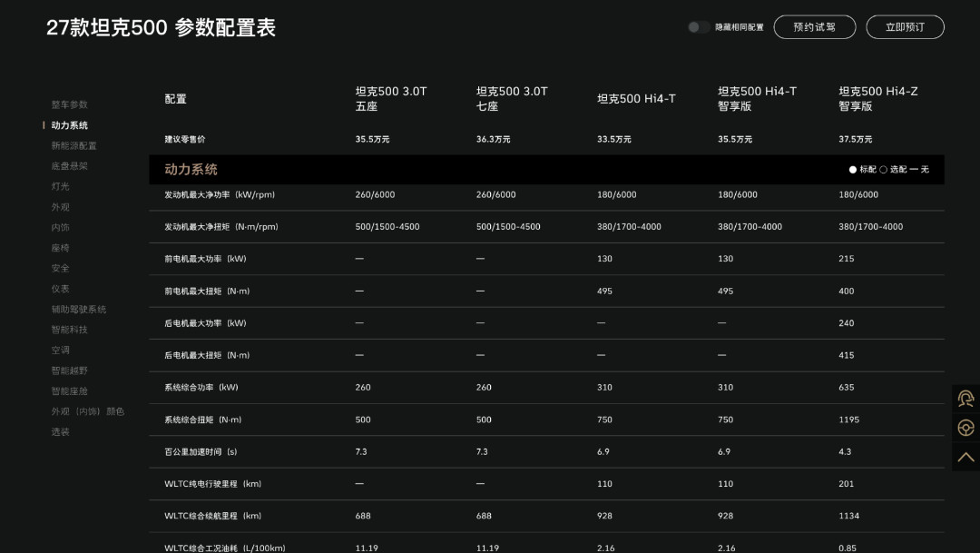The width and height of the screenshot is (980, 553).
Task: Click the WLTC综合续航里程 (km) row label
Action: click(212, 516)
